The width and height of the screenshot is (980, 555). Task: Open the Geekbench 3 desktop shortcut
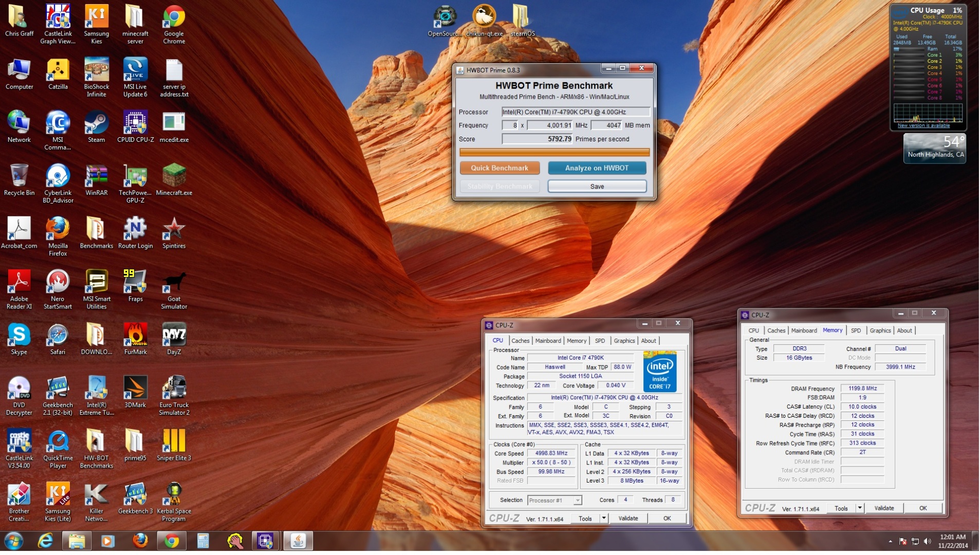tap(135, 498)
